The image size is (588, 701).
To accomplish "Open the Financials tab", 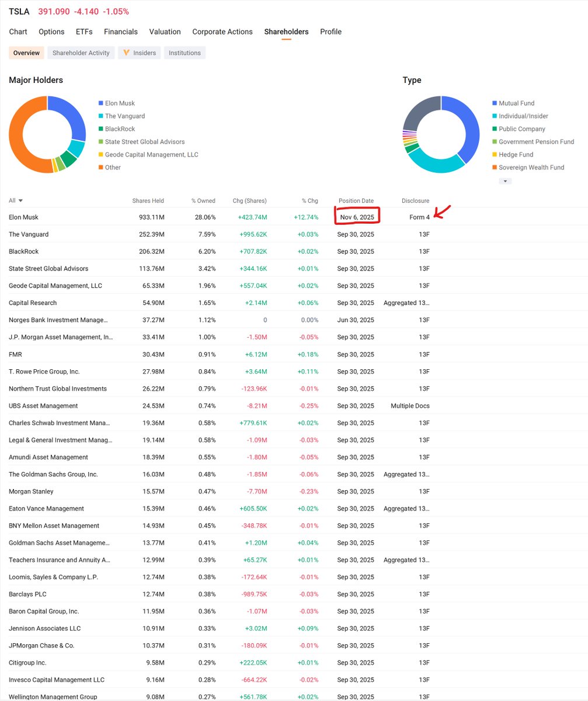I will 121,32.
